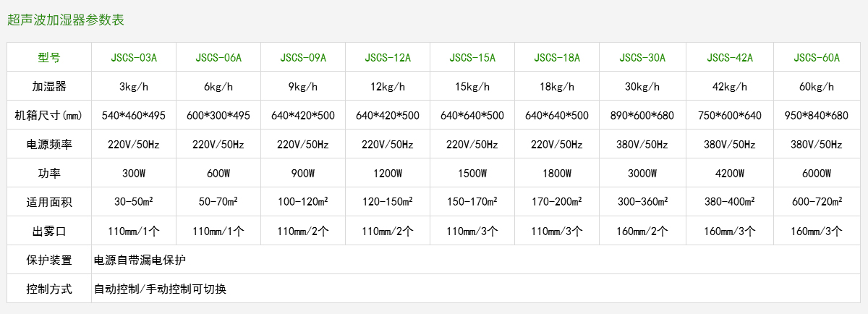Click the JSCS-03A model column header
868x314 pixels.
click(134, 58)
